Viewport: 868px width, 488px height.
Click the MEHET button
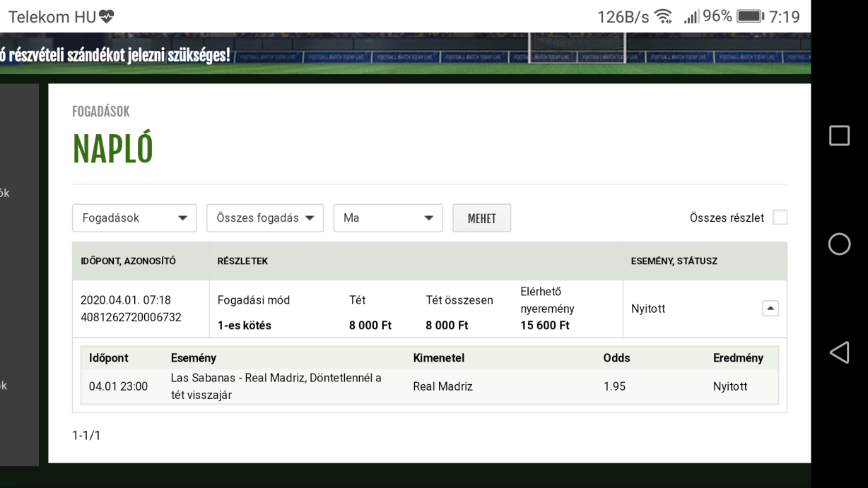click(481, 219)
